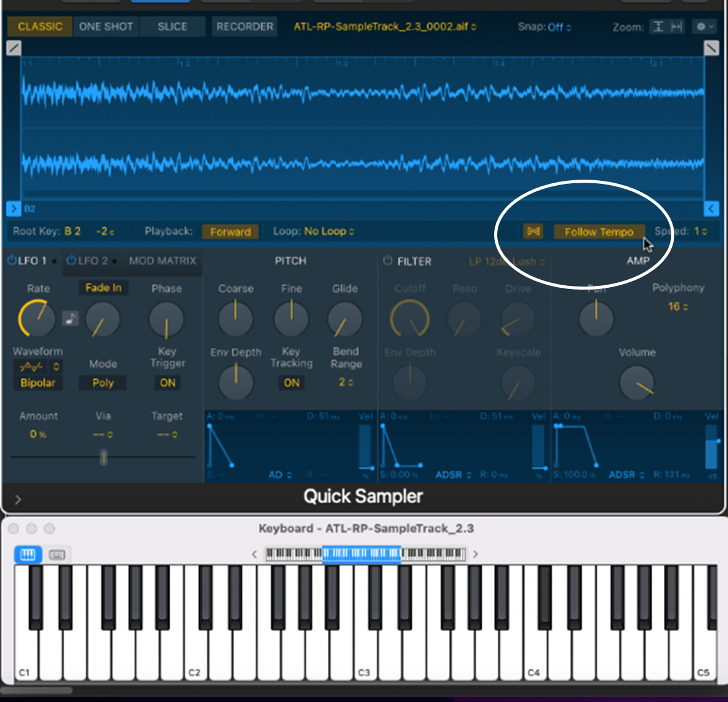
Task: Open the Bend Range value dropdown
Action: 346,382
